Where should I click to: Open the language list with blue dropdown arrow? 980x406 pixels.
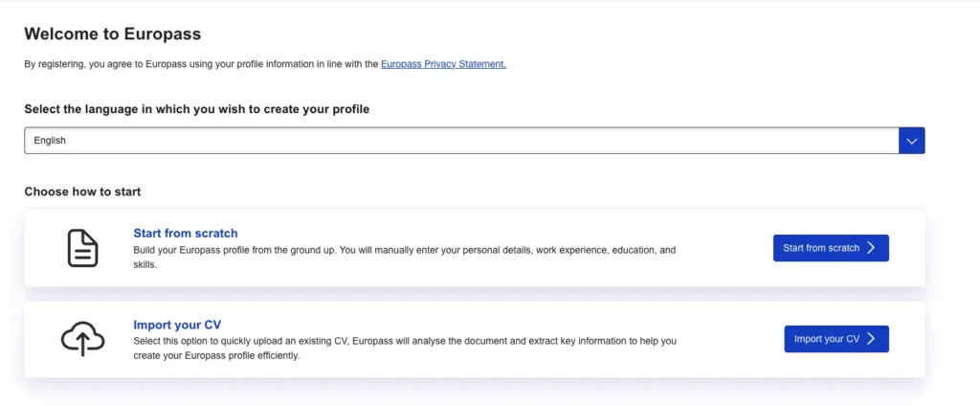(912, 141)
